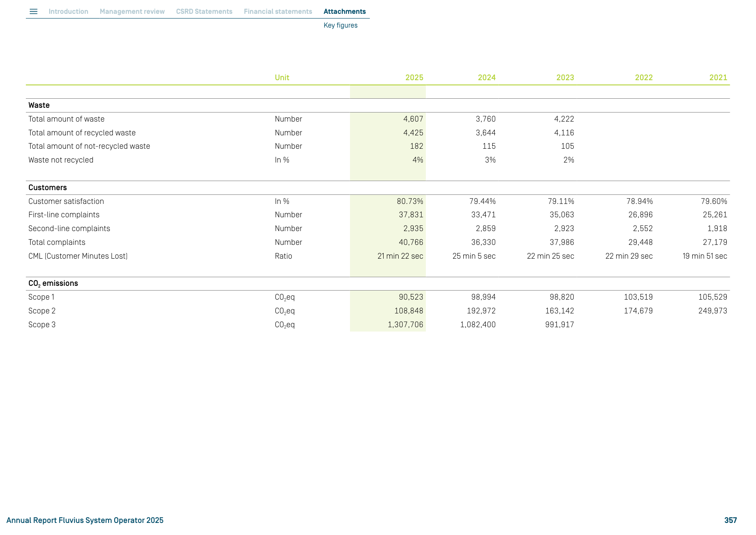
Task: Open the Management review tab
Action: click(132, 12)
